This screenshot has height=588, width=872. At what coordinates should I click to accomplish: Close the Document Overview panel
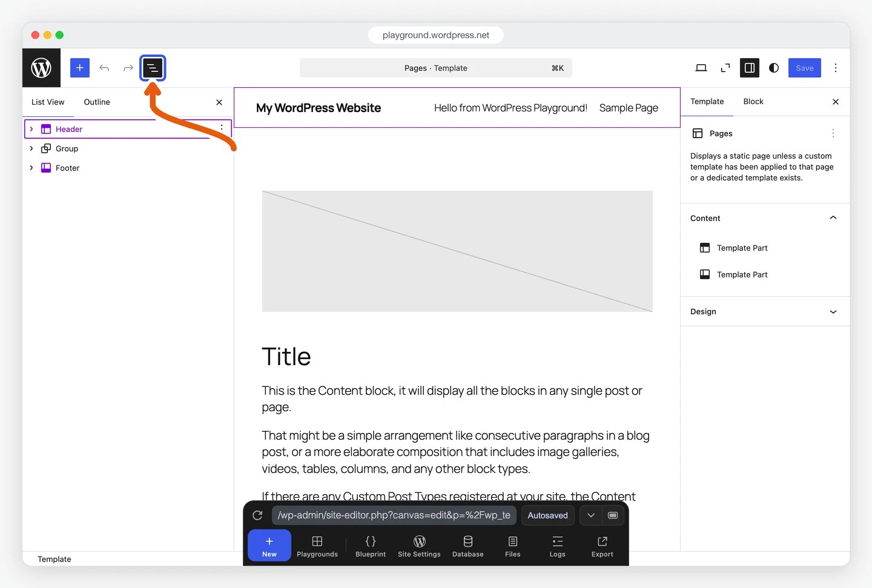[219, 102]
